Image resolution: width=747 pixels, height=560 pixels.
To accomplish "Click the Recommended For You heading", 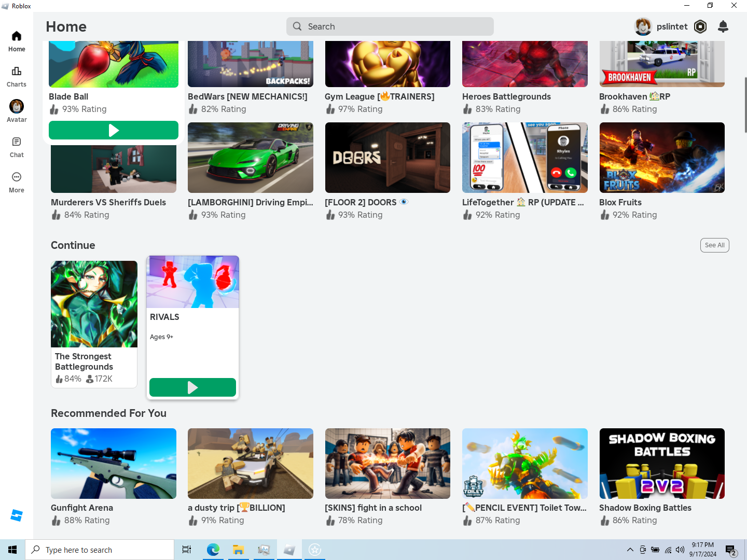I will pos(108,413).
